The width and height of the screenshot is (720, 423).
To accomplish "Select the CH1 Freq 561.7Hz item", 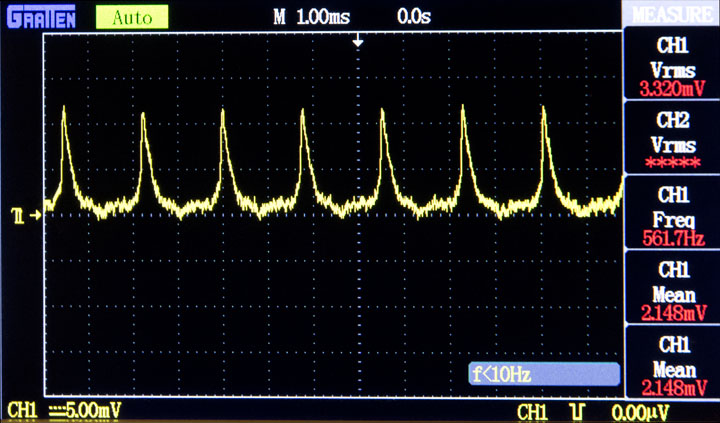I will (672, 213).
